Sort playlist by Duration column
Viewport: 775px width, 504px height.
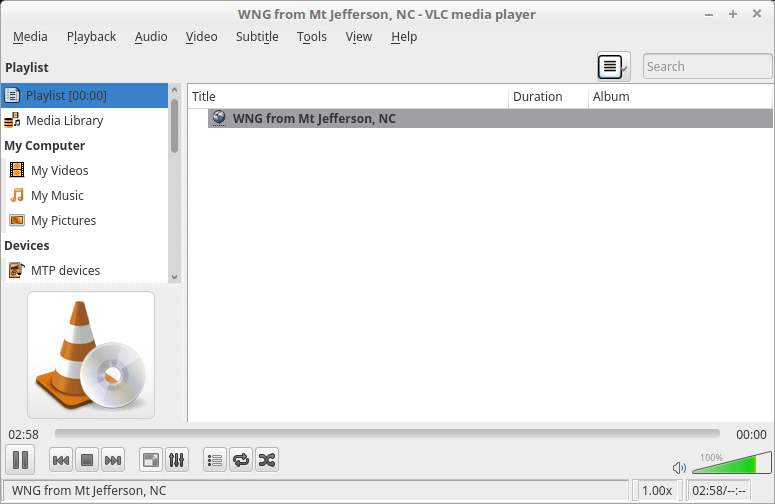pos(548,96)
